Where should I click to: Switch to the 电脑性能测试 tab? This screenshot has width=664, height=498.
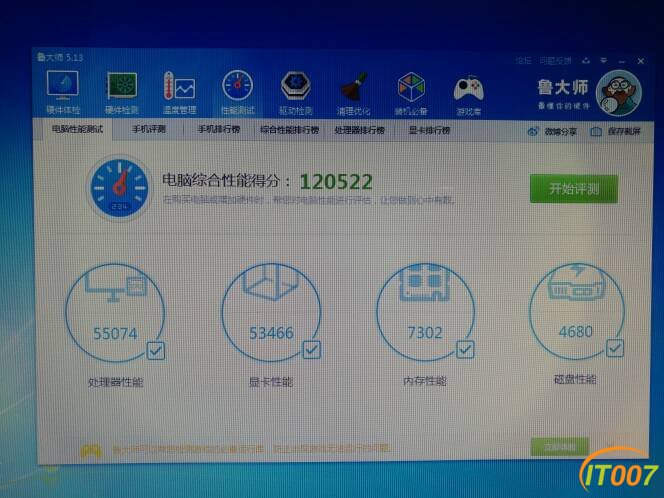coord(77,129)
